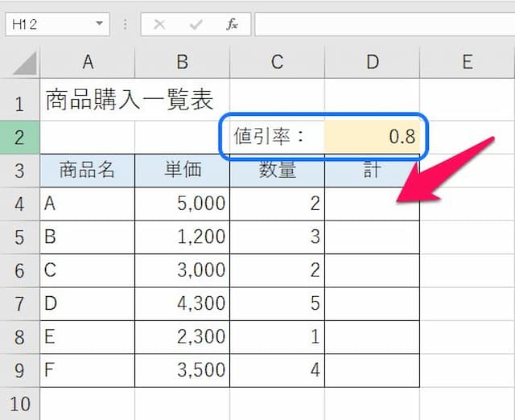This screenshot has width=515, height=420.
Task: Click the 計 header cell
Action: [372, 171]
